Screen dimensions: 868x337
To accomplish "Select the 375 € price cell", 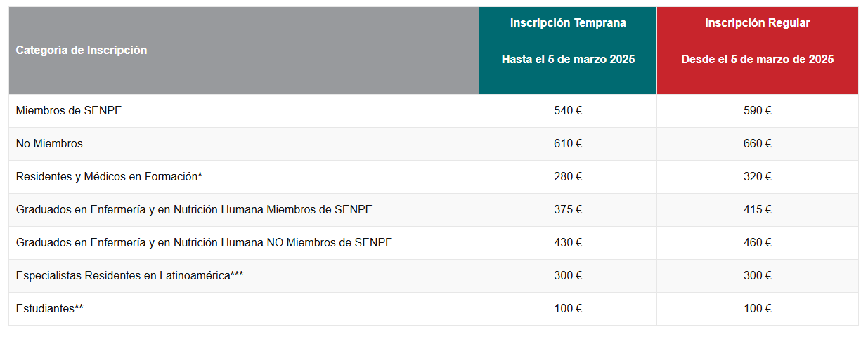I will (568, 210).
